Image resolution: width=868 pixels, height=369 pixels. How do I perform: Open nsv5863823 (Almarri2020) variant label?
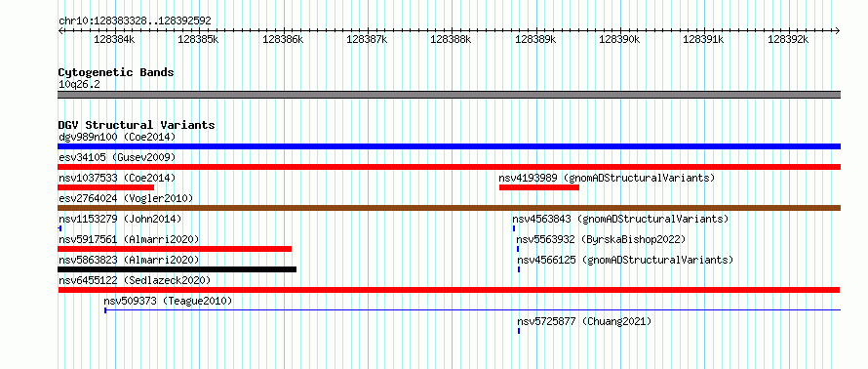pos(129,260)
